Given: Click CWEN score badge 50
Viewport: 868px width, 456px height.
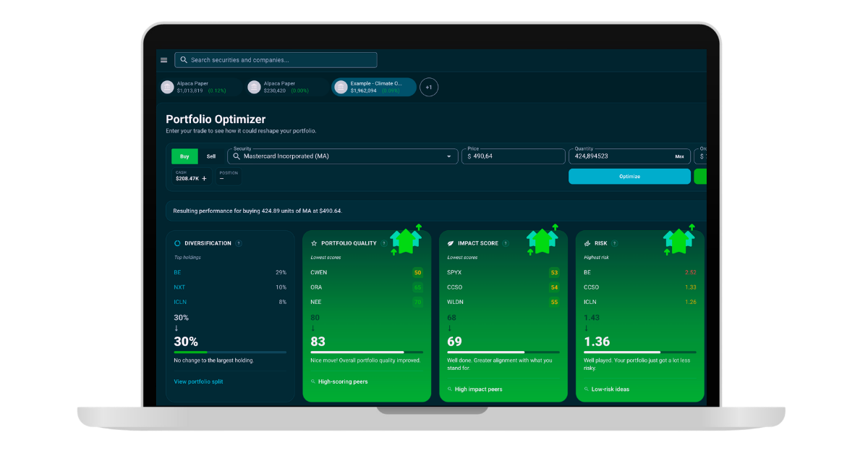Looking at the screenshot, I should (417, 273).
